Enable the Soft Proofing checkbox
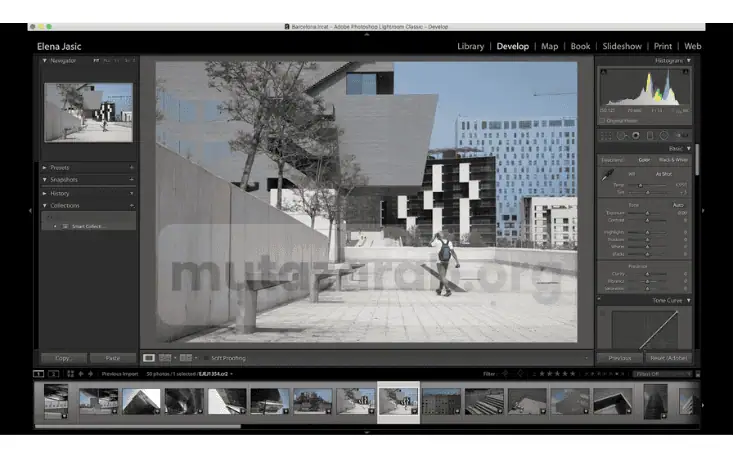The height and width of the screenshot is (458, 738). click(x=207, y=357)
